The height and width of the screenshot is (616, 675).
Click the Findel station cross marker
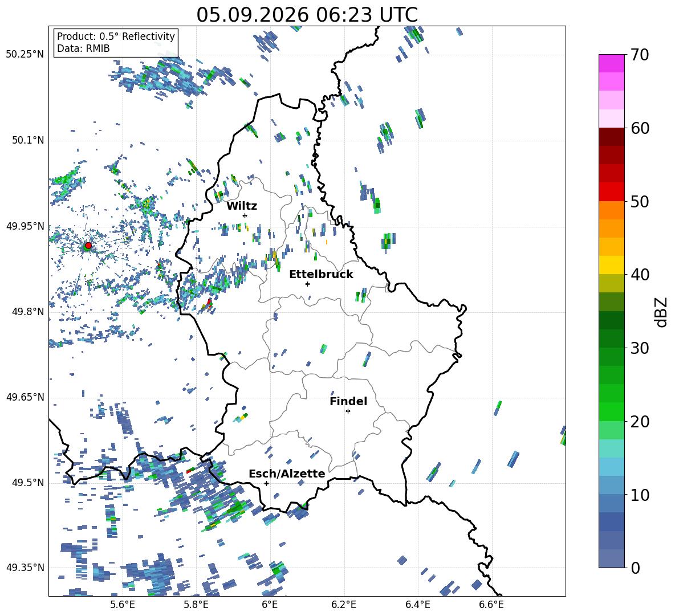pyautogui.click(x=348, y=411)
